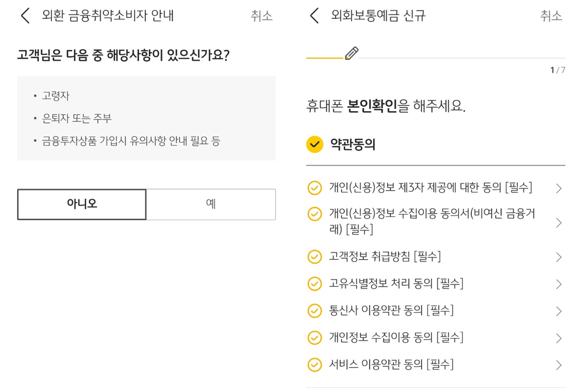
Task: Toggle consent for 개인(신용)정보 제3자 제공 동의
Action: (x=314, y=187)
